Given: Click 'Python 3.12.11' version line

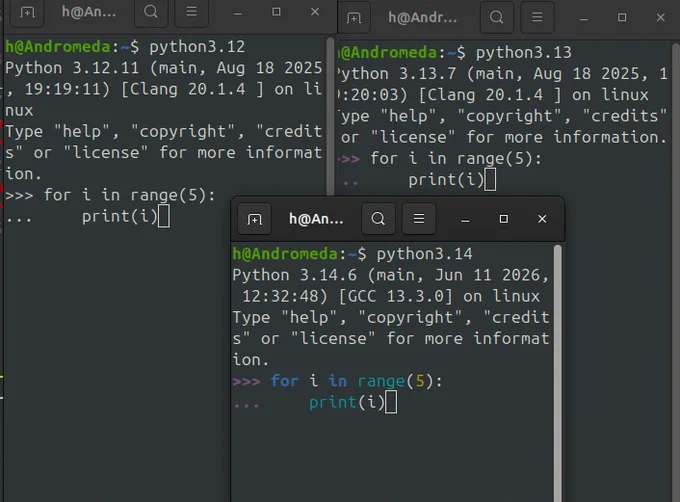Looking at the screenshot, I should click(163, 68).
